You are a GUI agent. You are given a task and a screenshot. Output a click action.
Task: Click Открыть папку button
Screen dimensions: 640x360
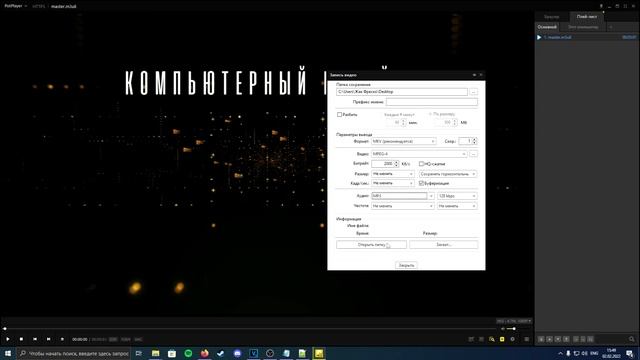click(371, 244)
